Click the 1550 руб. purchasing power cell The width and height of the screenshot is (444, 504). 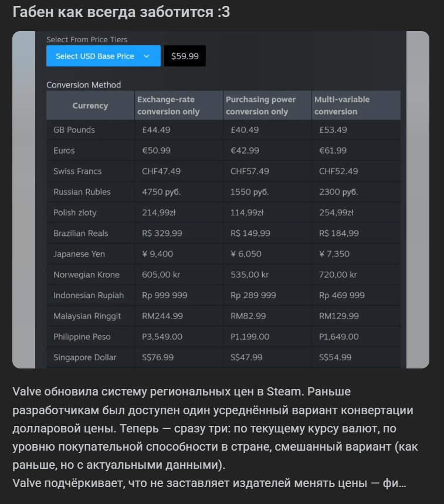pyautogui.click(x=250, y=192)
